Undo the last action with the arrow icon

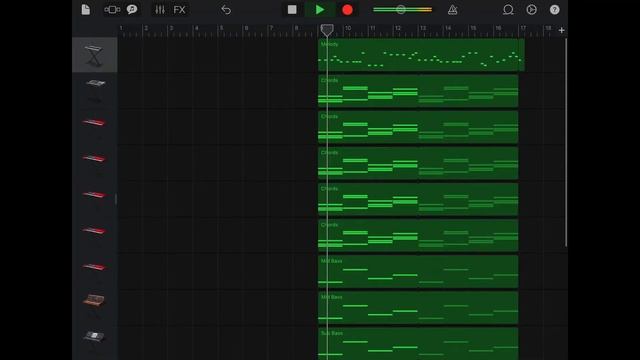click(x=226, y=10)
